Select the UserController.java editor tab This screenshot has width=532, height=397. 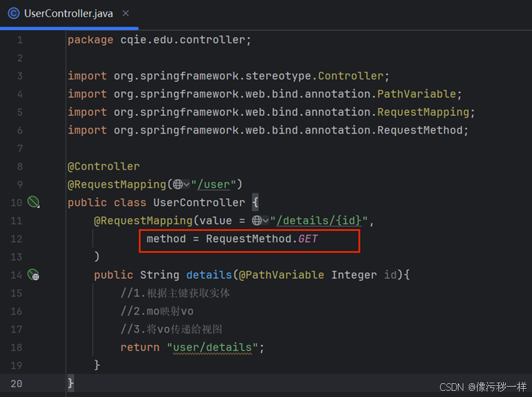click(69, 14)
